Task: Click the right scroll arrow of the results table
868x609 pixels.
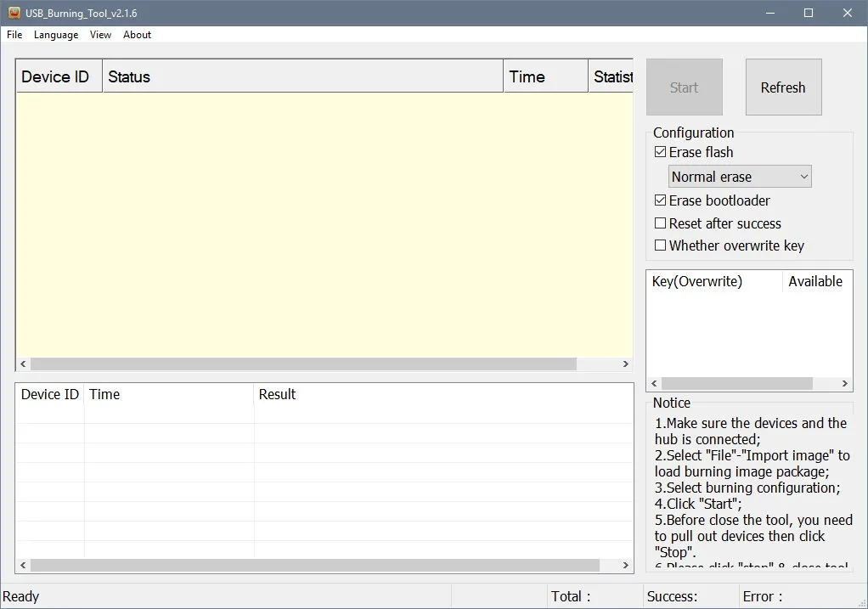Action: pos(626,566)
